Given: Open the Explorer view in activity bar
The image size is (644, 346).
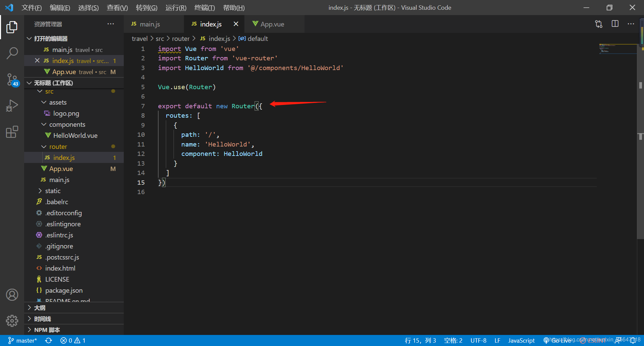Looking at the screenshot, I should click(12, 27).
